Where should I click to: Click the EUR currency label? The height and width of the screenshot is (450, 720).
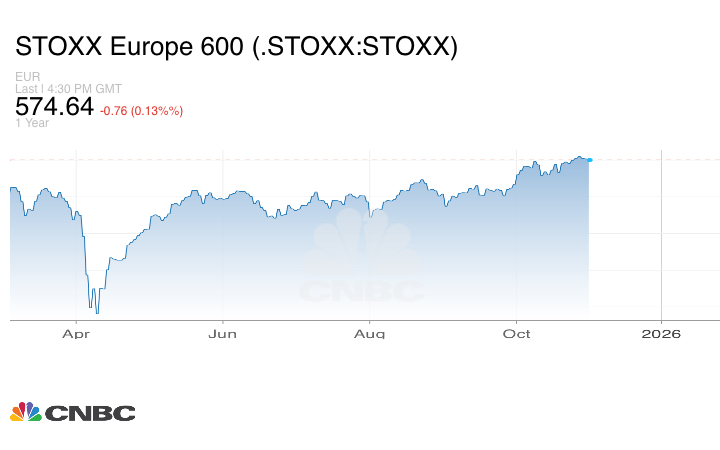(x=27, y=77)
